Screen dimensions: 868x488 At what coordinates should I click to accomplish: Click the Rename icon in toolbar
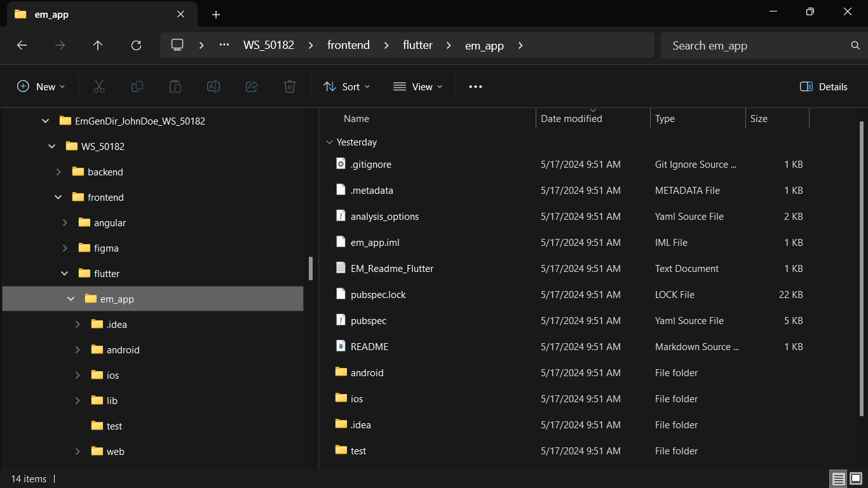[x=214, y=86]
